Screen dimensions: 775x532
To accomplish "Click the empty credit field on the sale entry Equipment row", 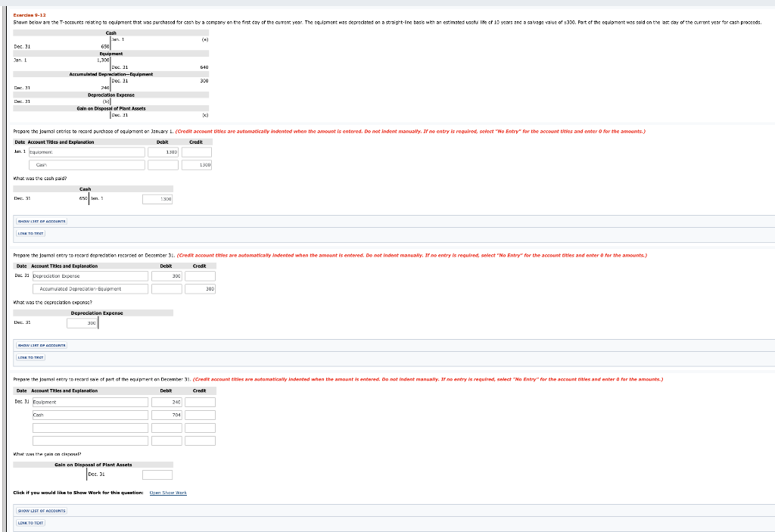I will 200,403.
